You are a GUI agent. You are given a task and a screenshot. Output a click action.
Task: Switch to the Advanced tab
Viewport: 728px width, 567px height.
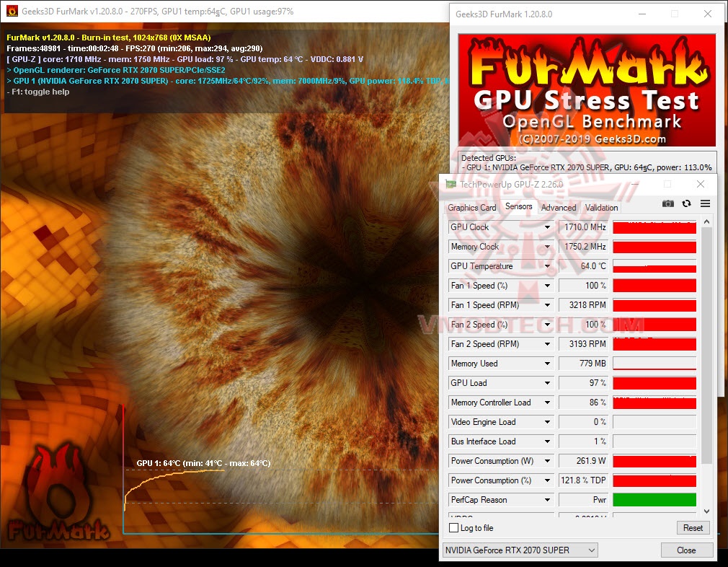click(559, 207)
